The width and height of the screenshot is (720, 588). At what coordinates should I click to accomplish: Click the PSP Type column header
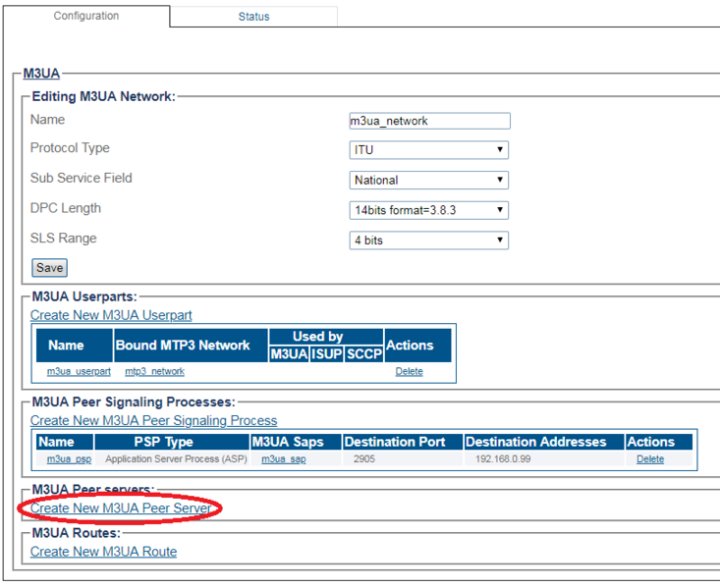tap(172, 442)
